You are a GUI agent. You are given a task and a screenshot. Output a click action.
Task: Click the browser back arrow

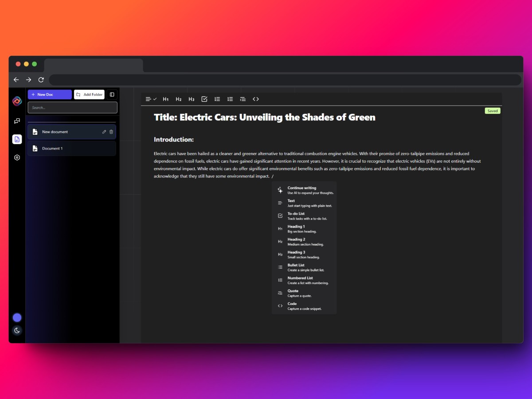click(16, 80)
